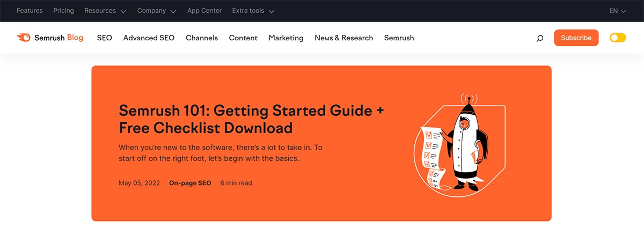Select the Advanced SEO menu item
644x228 pixels.
pyautogui.click(x=149, y=38)
